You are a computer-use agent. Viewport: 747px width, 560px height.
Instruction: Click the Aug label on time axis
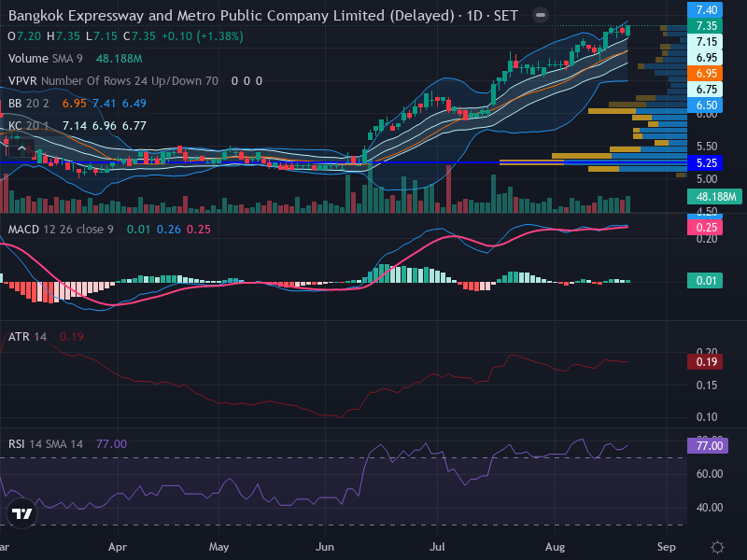pyautogui.click(x=555, y=547)
